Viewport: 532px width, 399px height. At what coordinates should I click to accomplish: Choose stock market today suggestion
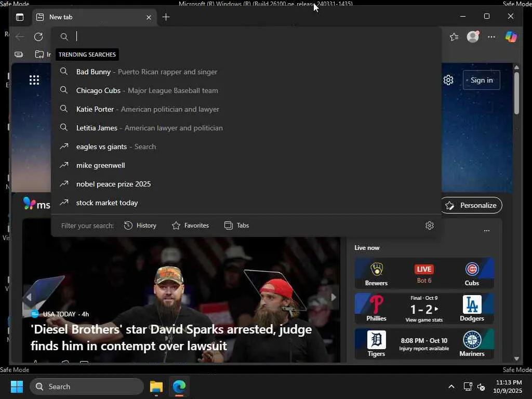(246, 203)
